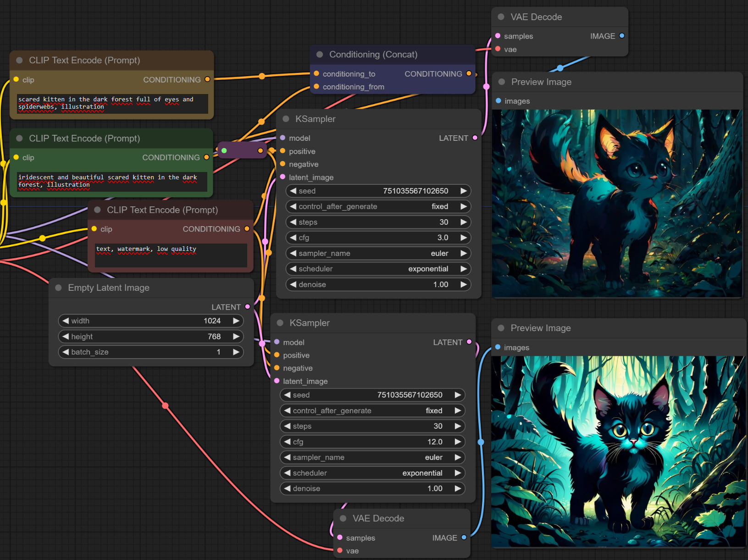Collapse the top VAE Decode node
The height and width of the screenshot is (560, 748).
tap(501, 17)
